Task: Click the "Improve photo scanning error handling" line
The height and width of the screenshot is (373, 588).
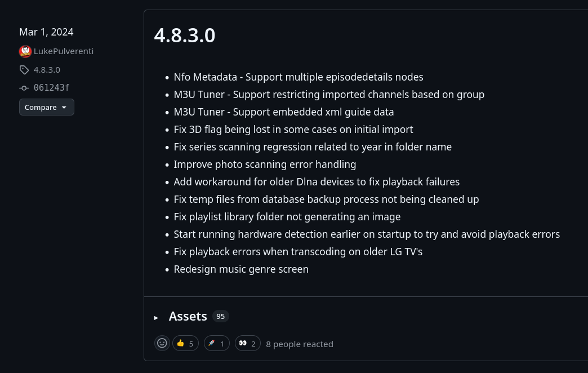Action: 265,165
